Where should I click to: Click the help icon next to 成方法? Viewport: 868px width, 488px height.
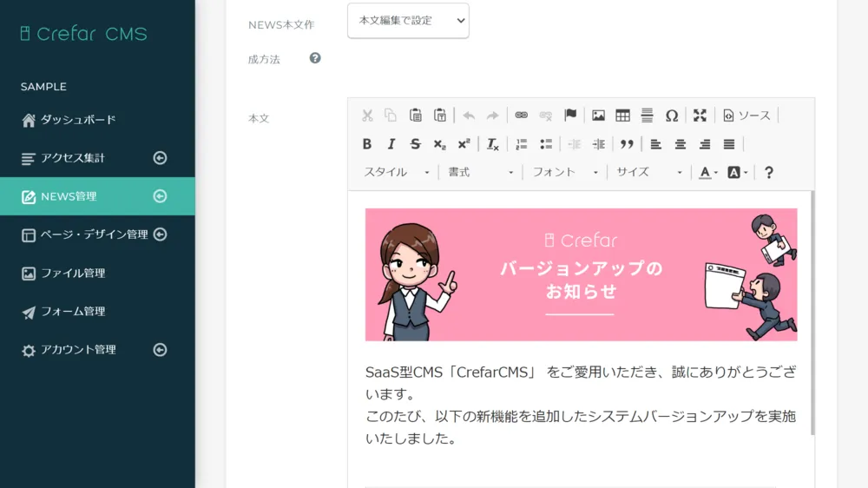click(315, 58)
